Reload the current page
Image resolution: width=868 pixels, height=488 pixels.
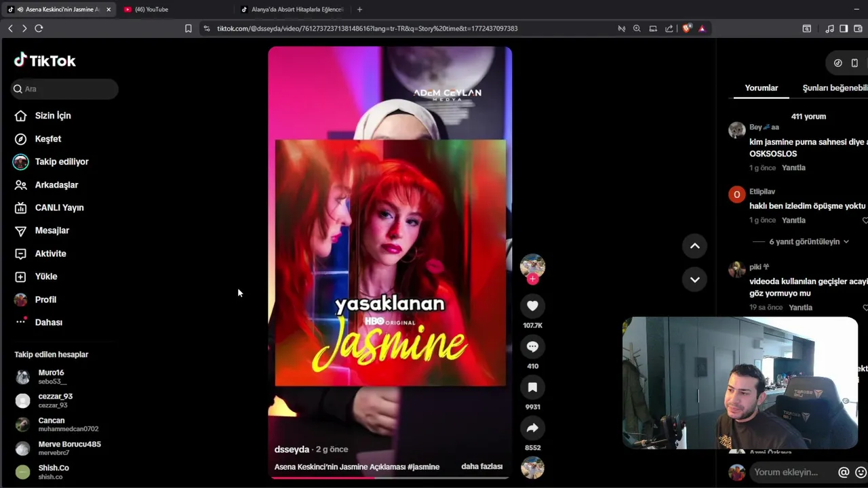39,28
